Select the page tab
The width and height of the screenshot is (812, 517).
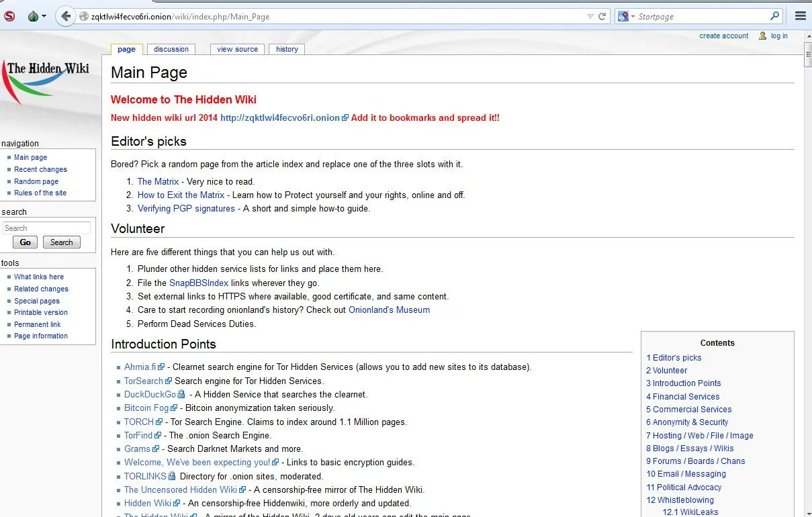click(126, 49)
